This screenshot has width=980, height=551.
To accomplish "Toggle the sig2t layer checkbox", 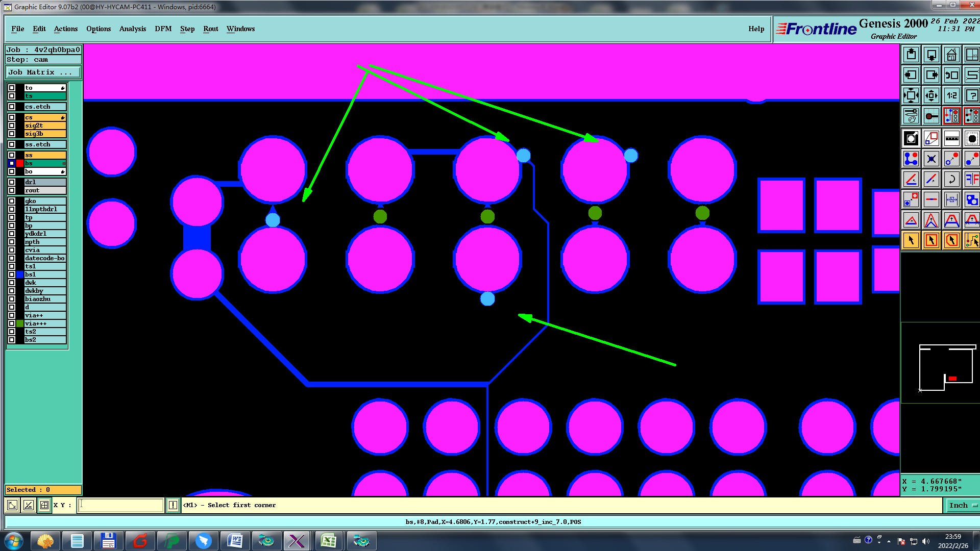I will (x=12, y=126).
